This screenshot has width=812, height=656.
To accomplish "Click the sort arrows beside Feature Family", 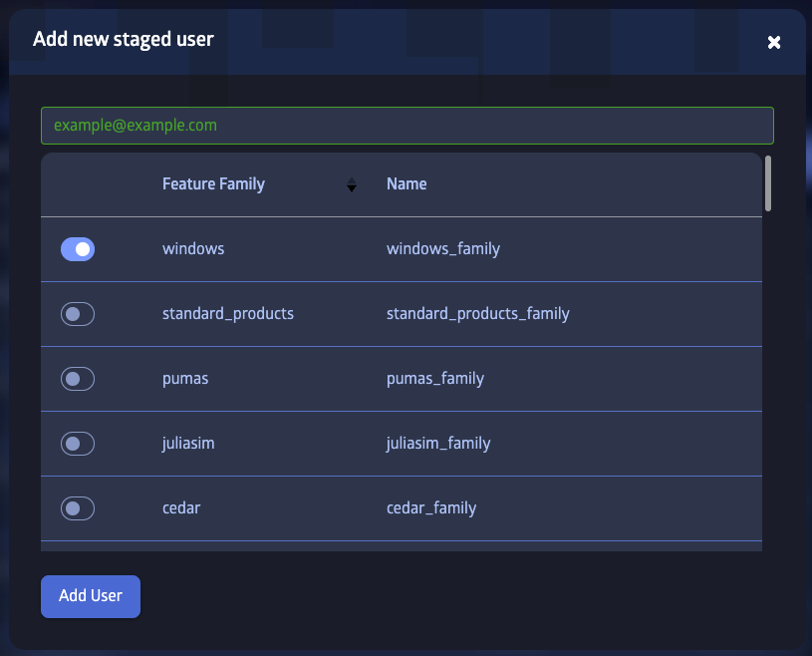I will 352,184.
